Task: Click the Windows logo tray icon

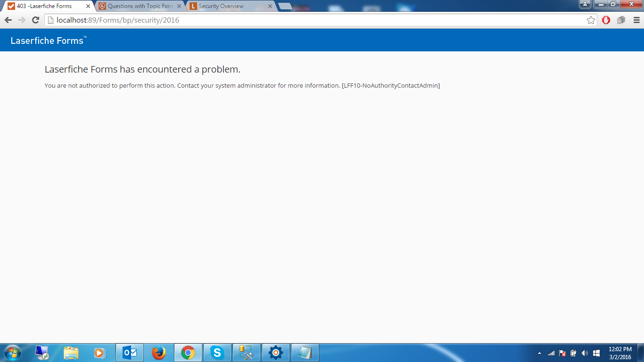Action: (596, 353)
